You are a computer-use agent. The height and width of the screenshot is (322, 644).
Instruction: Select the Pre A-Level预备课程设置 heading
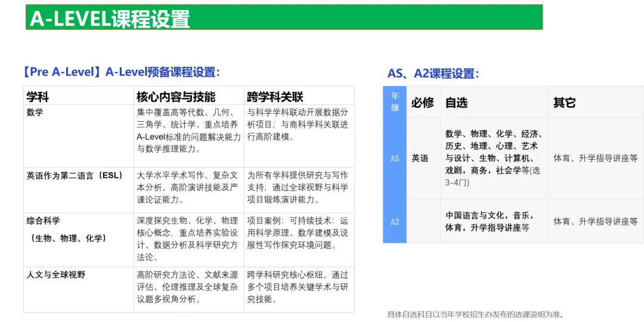click(x=121, y=72)
